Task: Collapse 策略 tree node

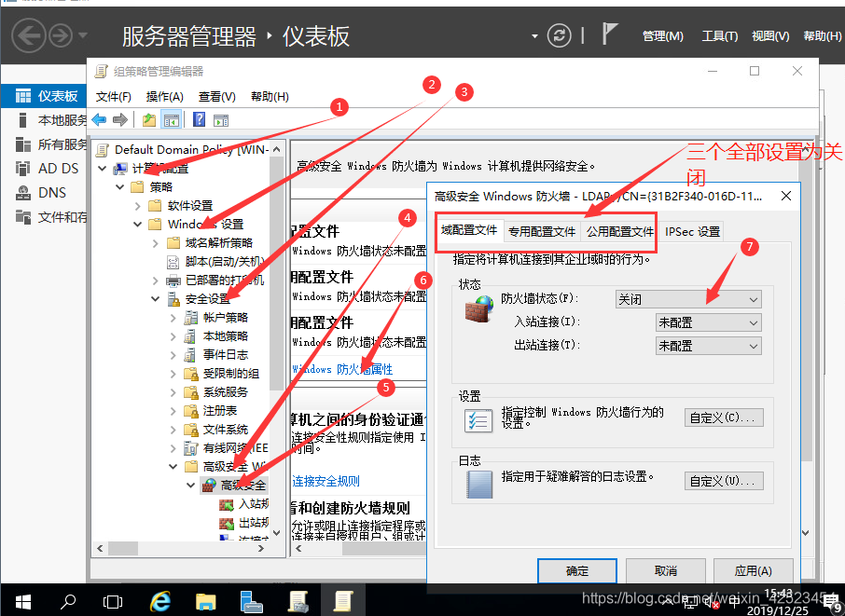Action: (120, 186)
